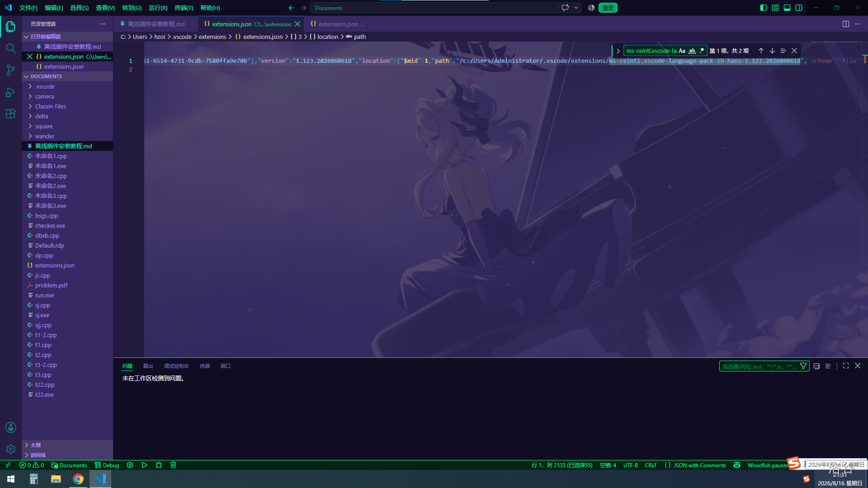
Task: Click the errors and warnings count
Action: click(32, 465)
